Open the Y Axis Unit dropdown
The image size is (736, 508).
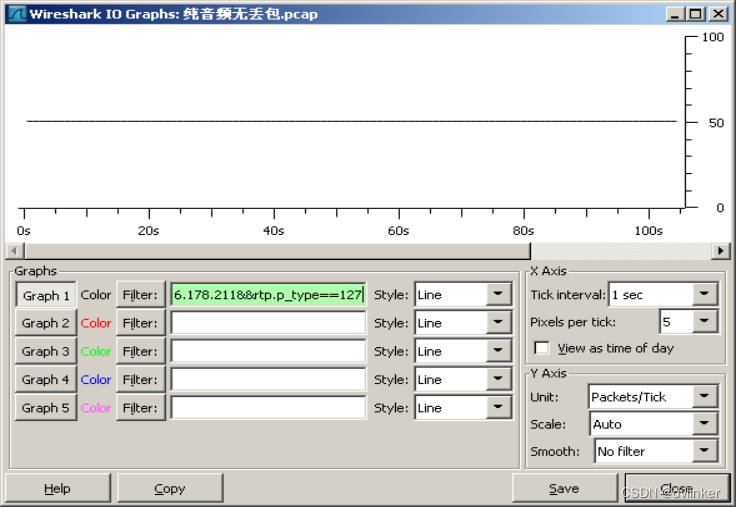click(653, 397)
